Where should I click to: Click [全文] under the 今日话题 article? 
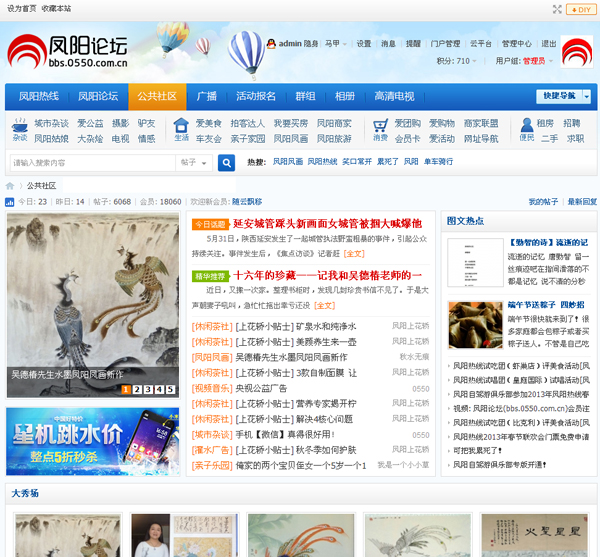(354, 254)
